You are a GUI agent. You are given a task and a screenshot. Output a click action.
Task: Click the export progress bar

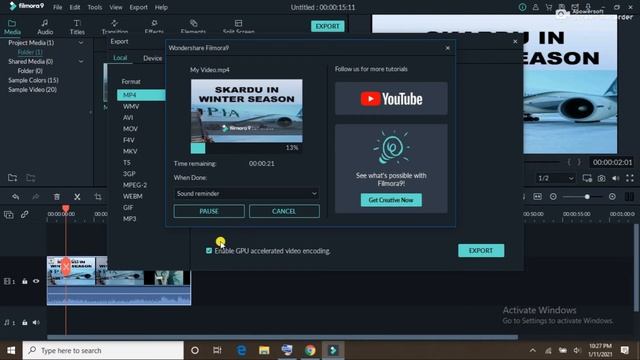[246, 148]
